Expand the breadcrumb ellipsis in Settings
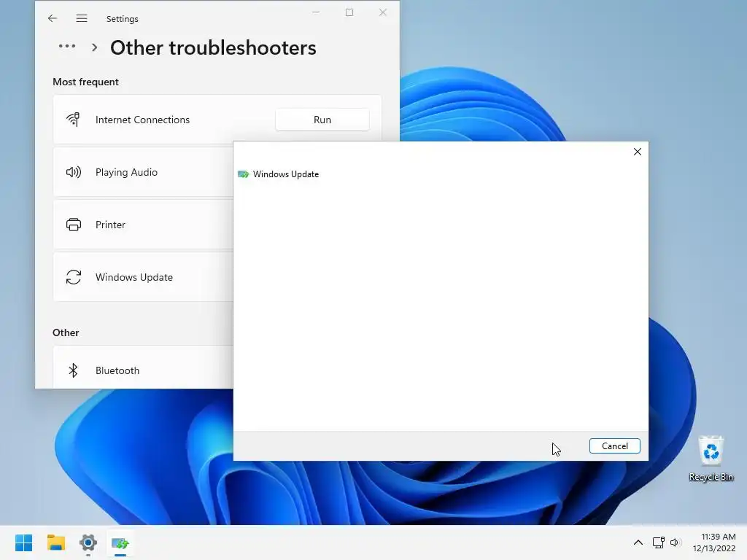Image resolution: width=747 pixels, height=560 pixels. pos(67,46)
